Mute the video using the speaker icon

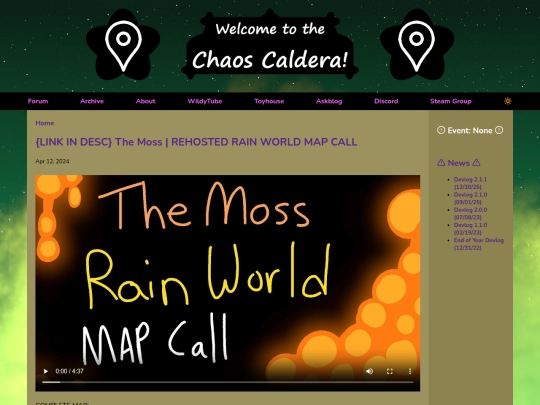(370, 371)
